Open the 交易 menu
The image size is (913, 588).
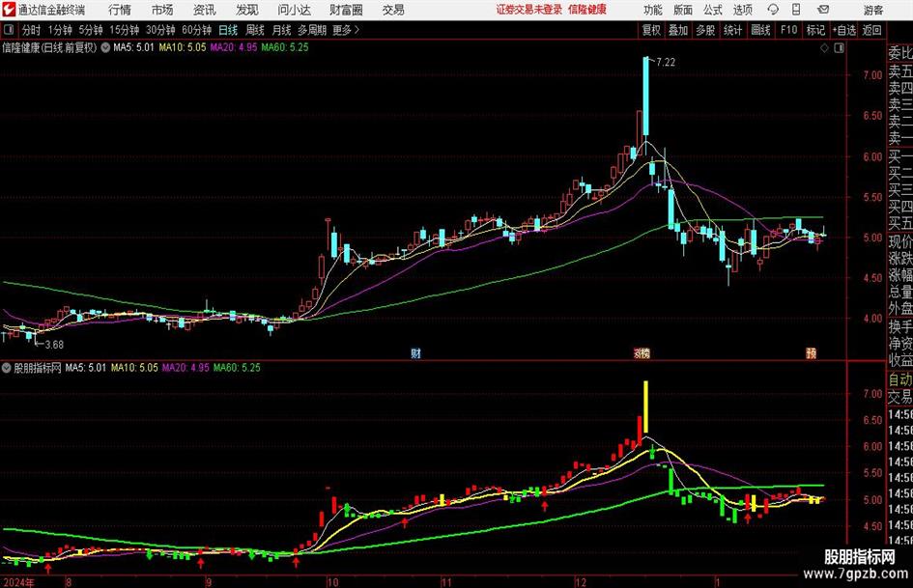pyautogui.click(x=393, y=10)
